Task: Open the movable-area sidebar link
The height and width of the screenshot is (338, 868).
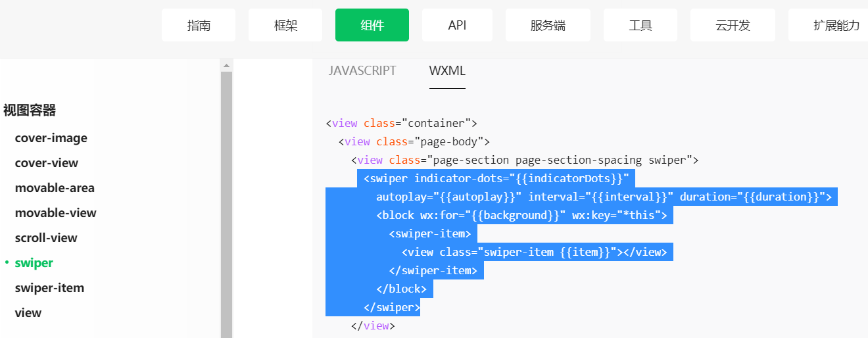Action: [55, 188]
